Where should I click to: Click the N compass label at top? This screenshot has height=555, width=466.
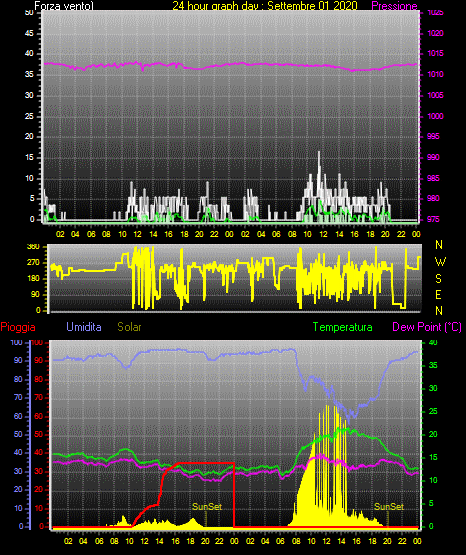click(439, 245)
